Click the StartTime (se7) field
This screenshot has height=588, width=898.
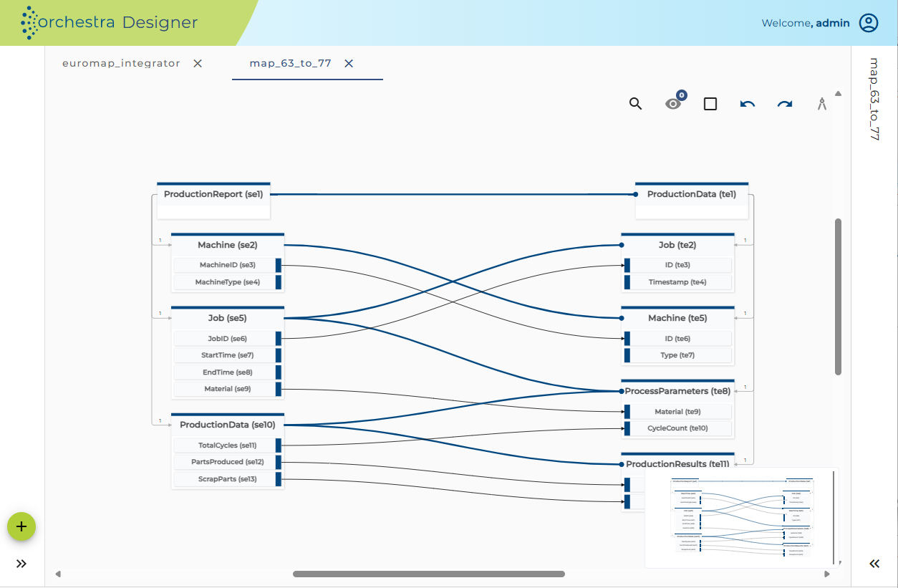pos(224,355)
